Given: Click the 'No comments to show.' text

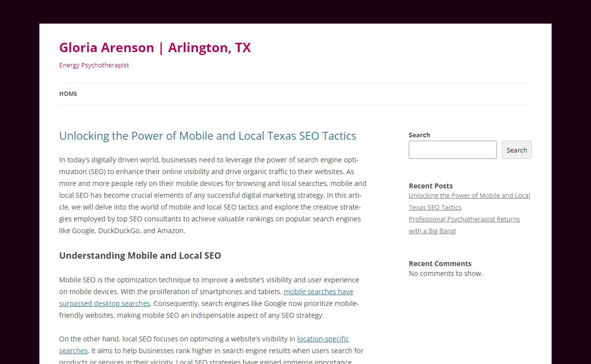Looking at the screenshot, I should (446, 273).
